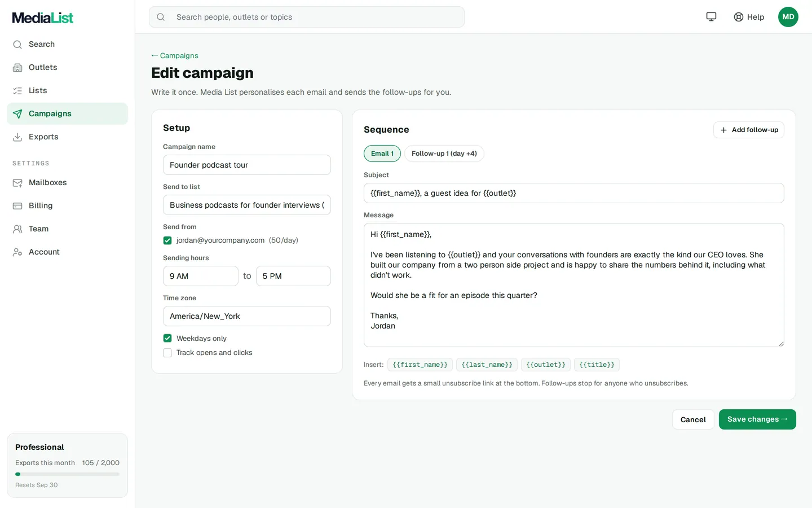Open the MD user avatar menu
This screenshot has width=812, height=508.
[788, 17]
